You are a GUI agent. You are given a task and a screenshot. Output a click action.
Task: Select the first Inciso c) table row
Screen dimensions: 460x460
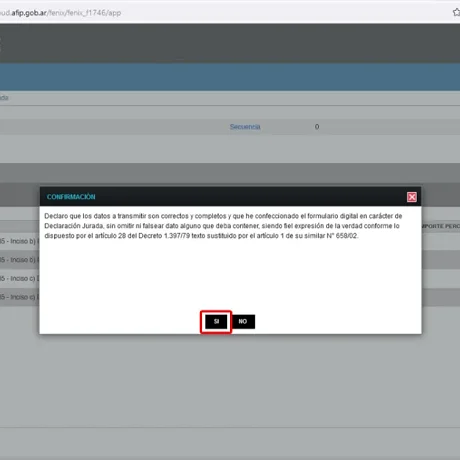click(19, 278)
